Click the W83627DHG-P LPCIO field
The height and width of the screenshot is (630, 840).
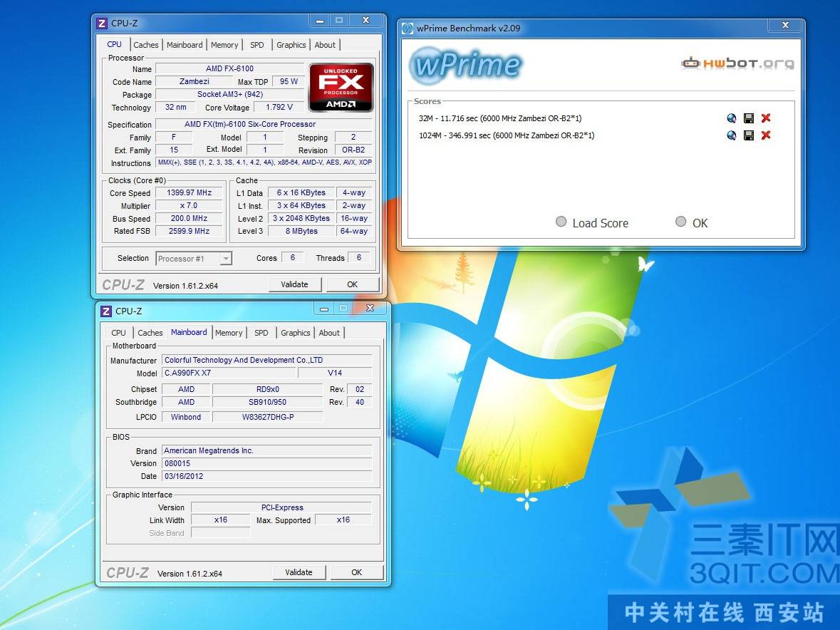click(x=268, y=417)
